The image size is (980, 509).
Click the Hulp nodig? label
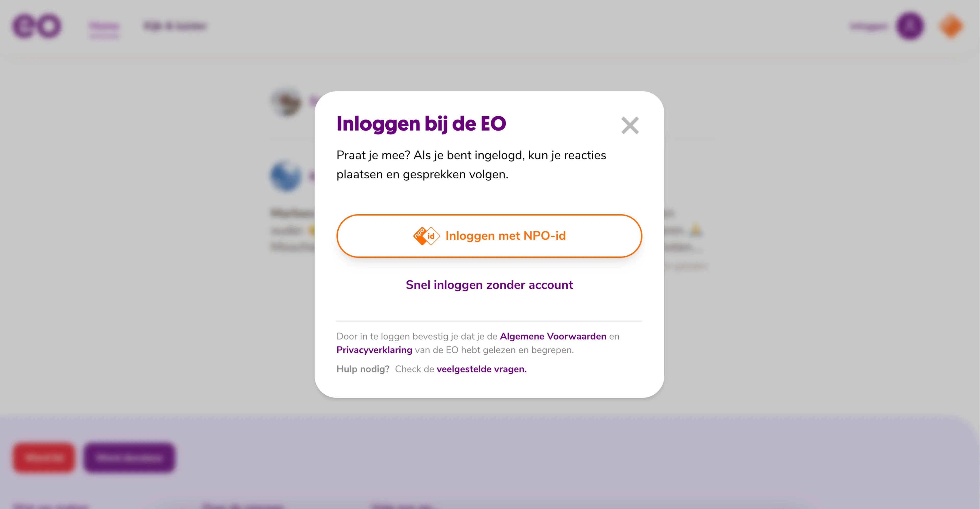click(363, 369)
